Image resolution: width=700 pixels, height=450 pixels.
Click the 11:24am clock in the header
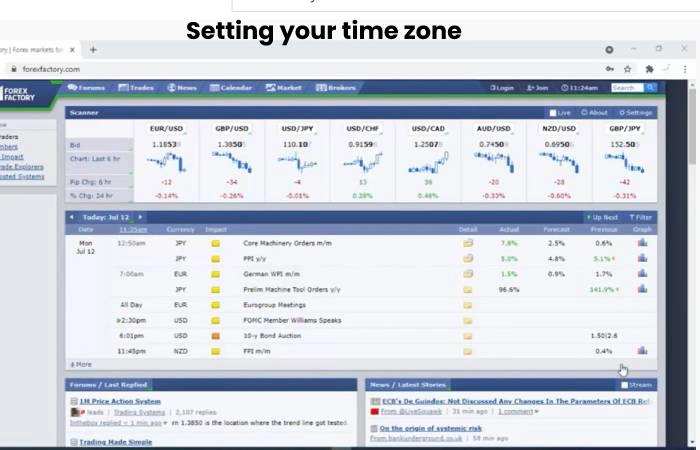(x=579, y=88)
